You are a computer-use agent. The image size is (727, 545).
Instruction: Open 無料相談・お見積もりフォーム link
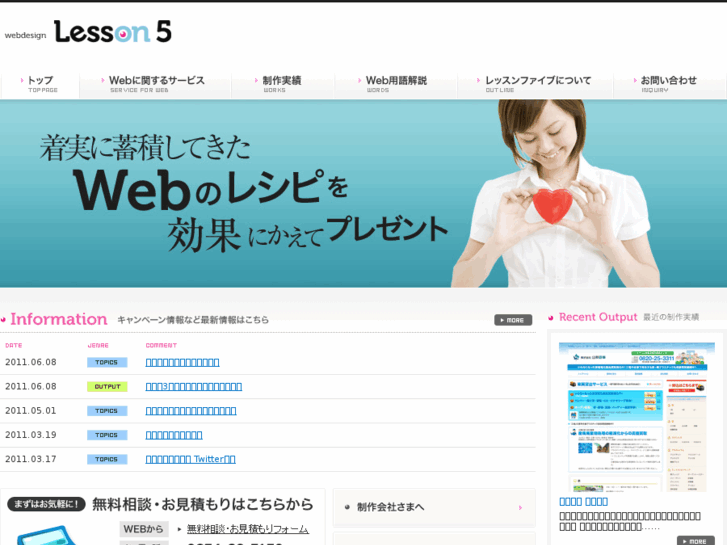[x=248, y=529]
